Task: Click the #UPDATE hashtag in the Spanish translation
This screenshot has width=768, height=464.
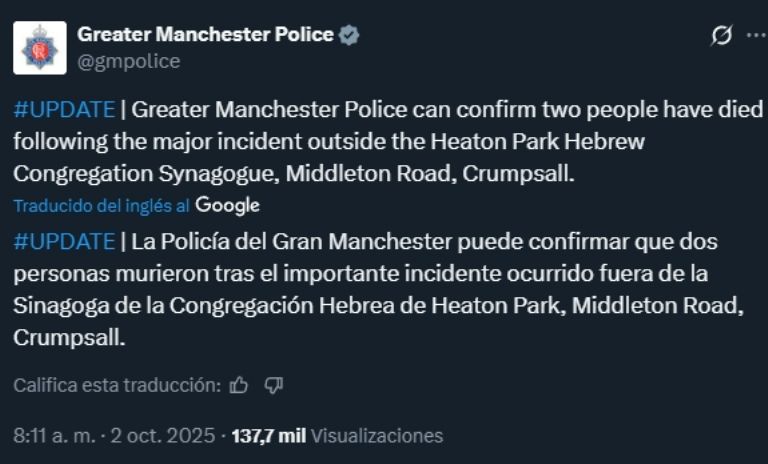Action: (64, 241)
